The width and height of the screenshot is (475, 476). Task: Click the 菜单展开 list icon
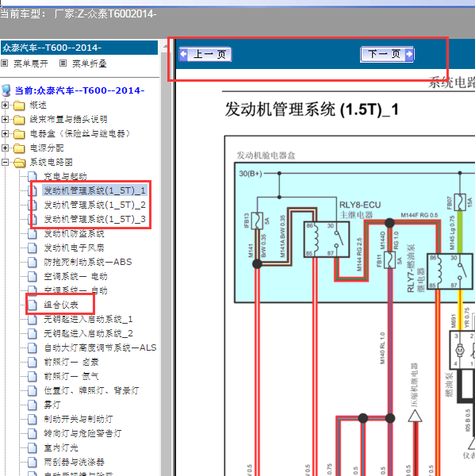[5, 63]
